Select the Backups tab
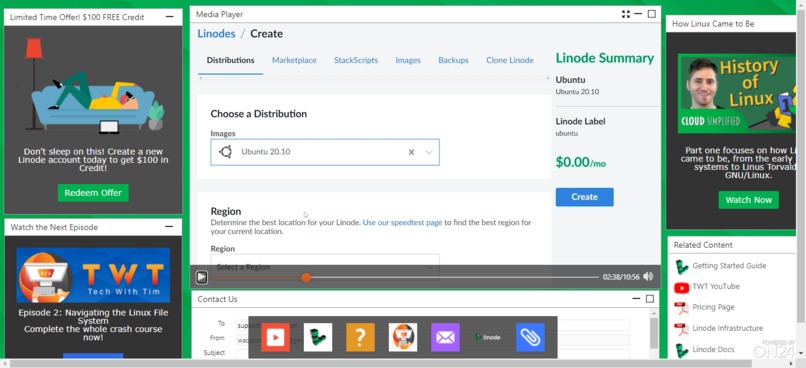806x368 pixels. point(453,60)
